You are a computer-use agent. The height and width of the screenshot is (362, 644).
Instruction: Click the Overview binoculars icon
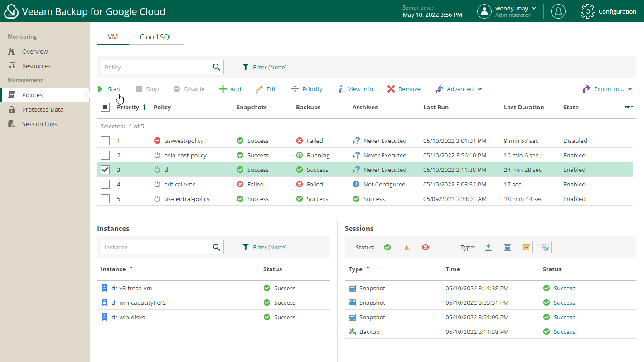pos(12,51)
